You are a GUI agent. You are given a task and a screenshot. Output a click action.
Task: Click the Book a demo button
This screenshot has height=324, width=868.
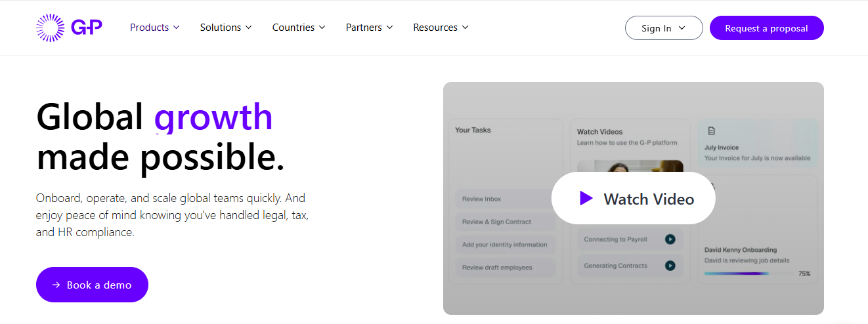(92, 285)
